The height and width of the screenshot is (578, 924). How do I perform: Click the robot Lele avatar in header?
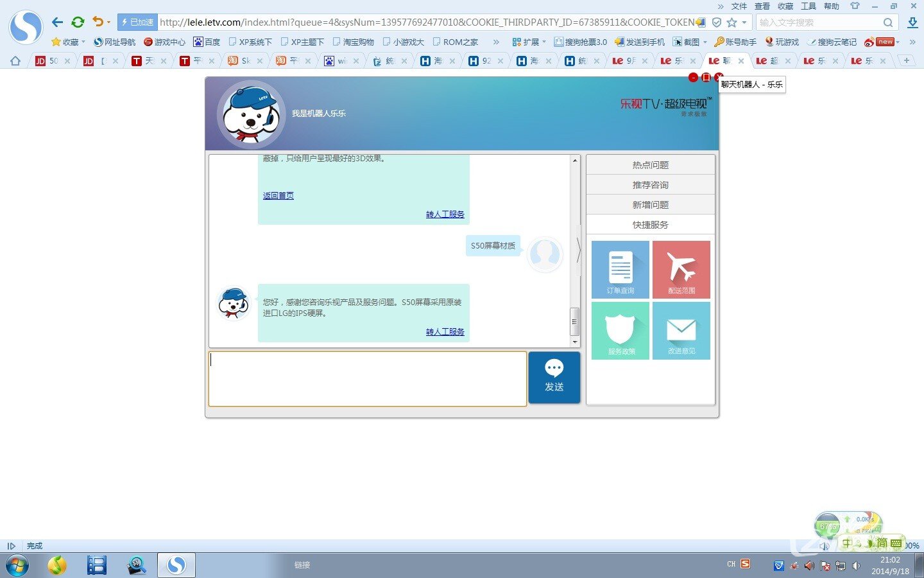click(251, 114)
